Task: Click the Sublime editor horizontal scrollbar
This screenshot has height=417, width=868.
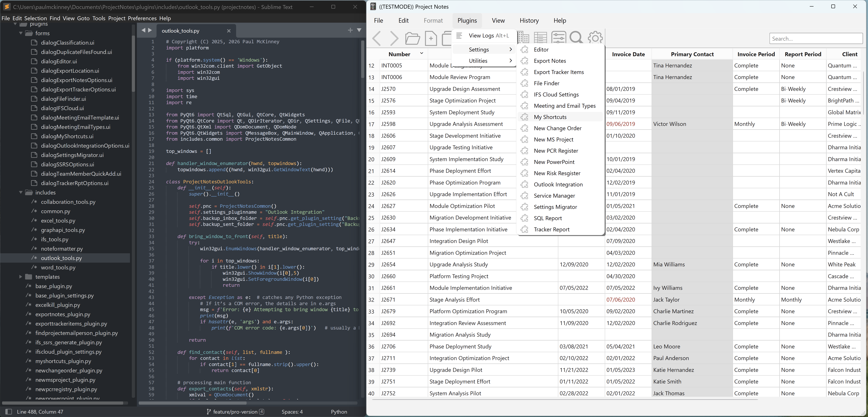Action: click(x=193, y=403)
